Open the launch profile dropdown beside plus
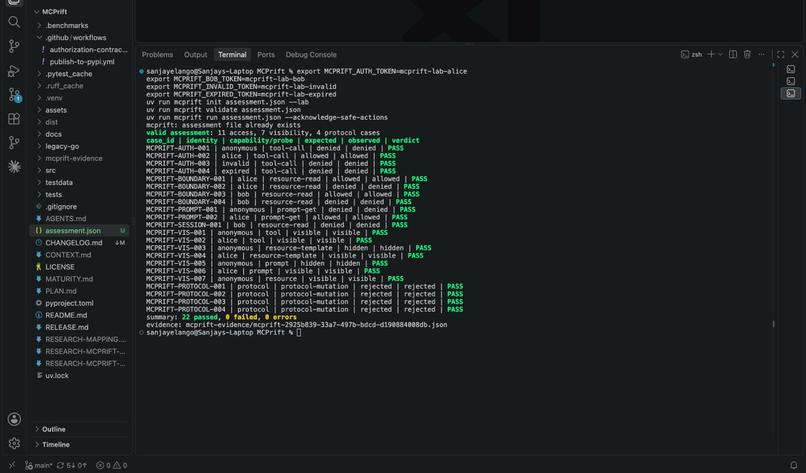 720,54
